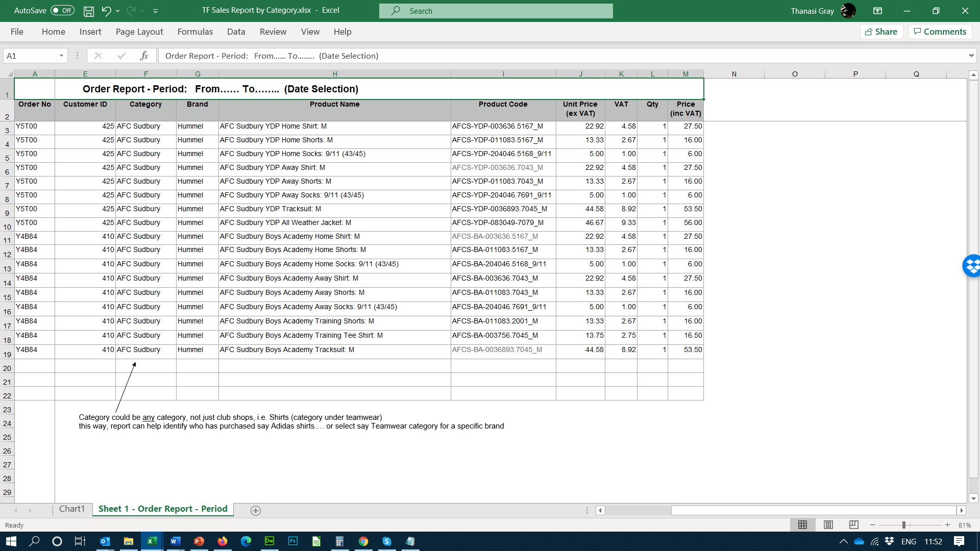980x551 pixels.
Task: Open the Data tab
Action: tap(236, 32)
